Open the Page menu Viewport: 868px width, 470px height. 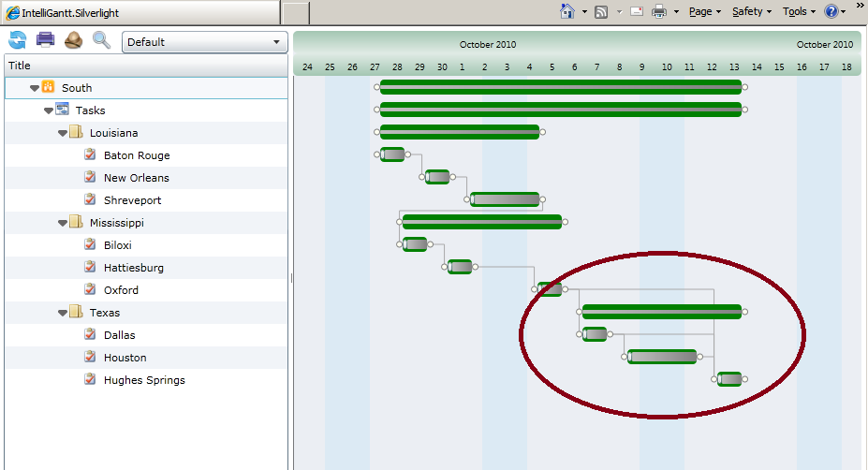(705, 11)
